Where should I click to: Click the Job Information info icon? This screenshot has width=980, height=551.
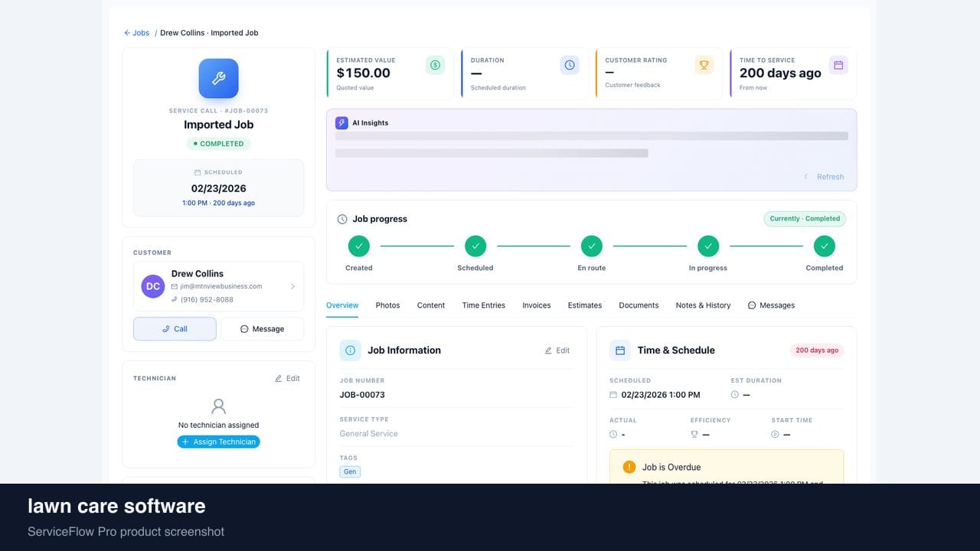point(351,350)
